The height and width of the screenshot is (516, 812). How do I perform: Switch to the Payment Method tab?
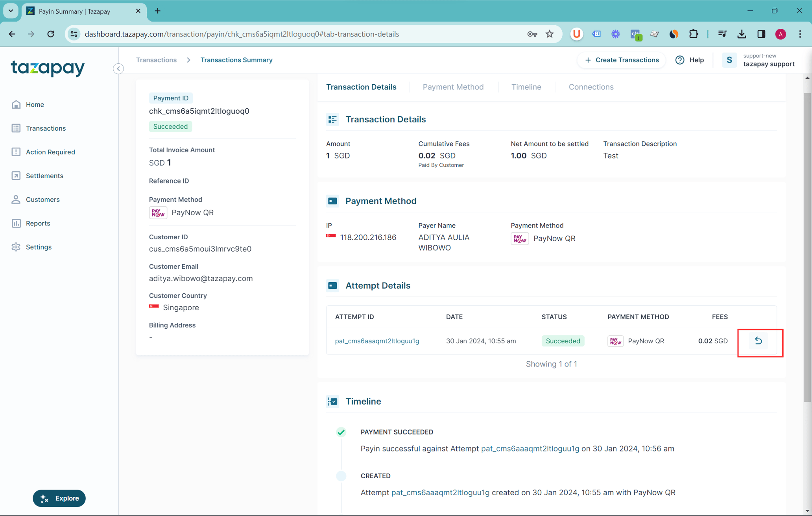pyautogui.click(x=453, y=87)
